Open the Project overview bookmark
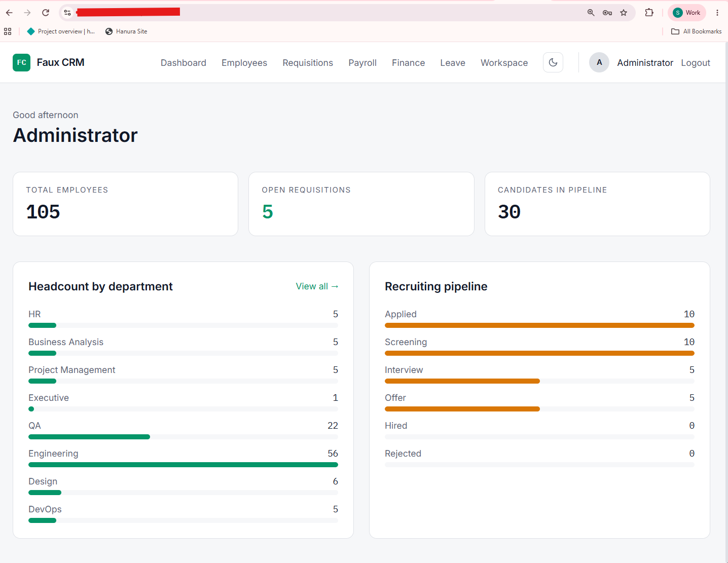The image size is (728, 563). click(x=61, y=31)
